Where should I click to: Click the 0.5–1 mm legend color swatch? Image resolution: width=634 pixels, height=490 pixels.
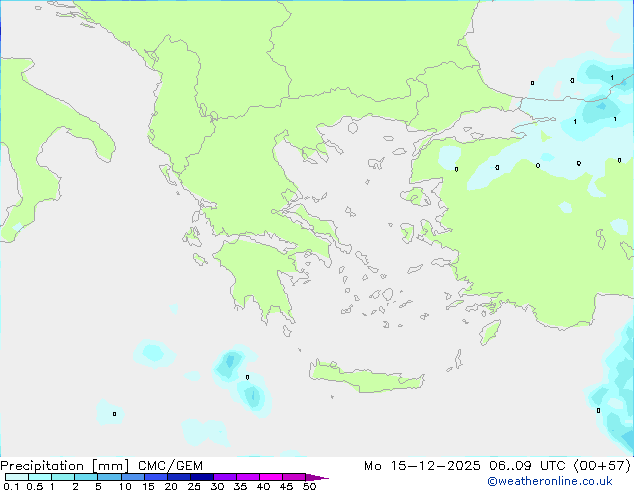tap(40, 477)
